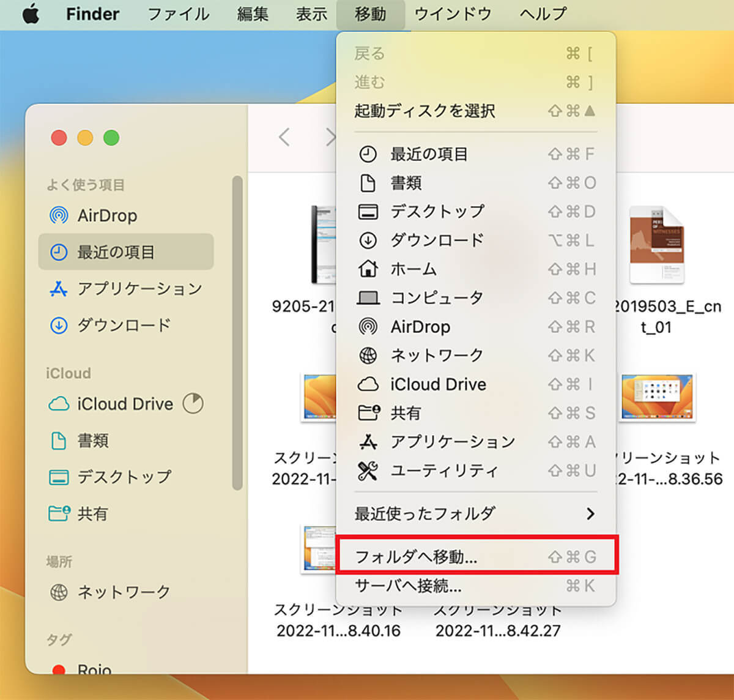Click the document icon beside 書類 in menu

[x=368, y=183]
